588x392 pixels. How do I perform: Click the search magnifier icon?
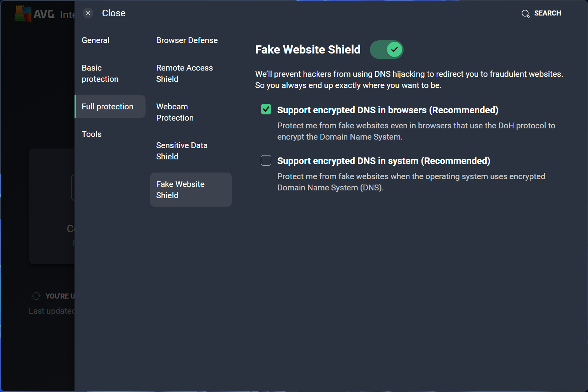coord(526,14)
